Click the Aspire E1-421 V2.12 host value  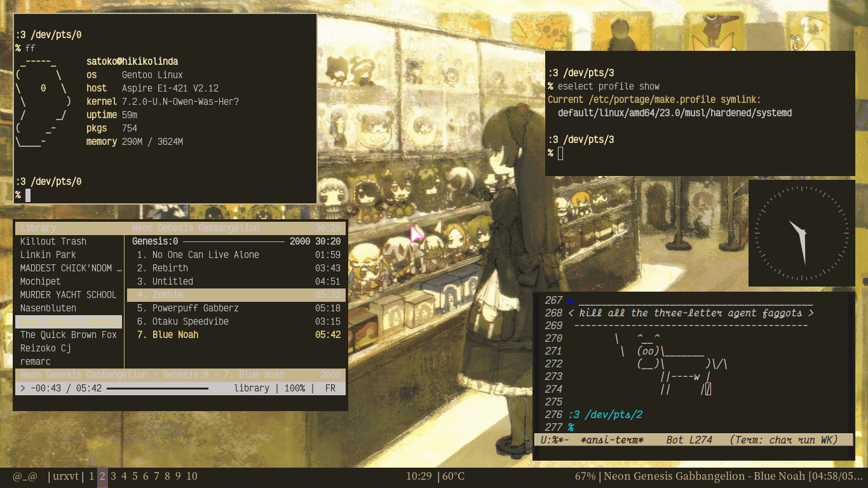click(x=170, y=88)
